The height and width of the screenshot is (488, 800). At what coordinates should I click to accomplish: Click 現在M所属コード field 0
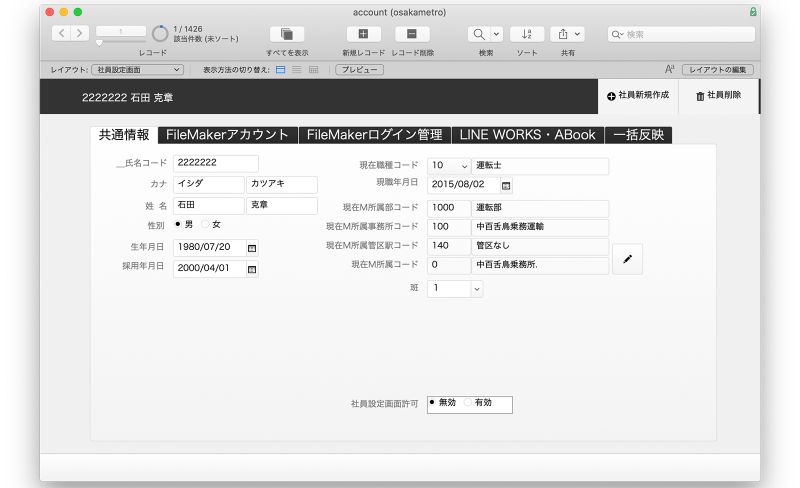448,265
